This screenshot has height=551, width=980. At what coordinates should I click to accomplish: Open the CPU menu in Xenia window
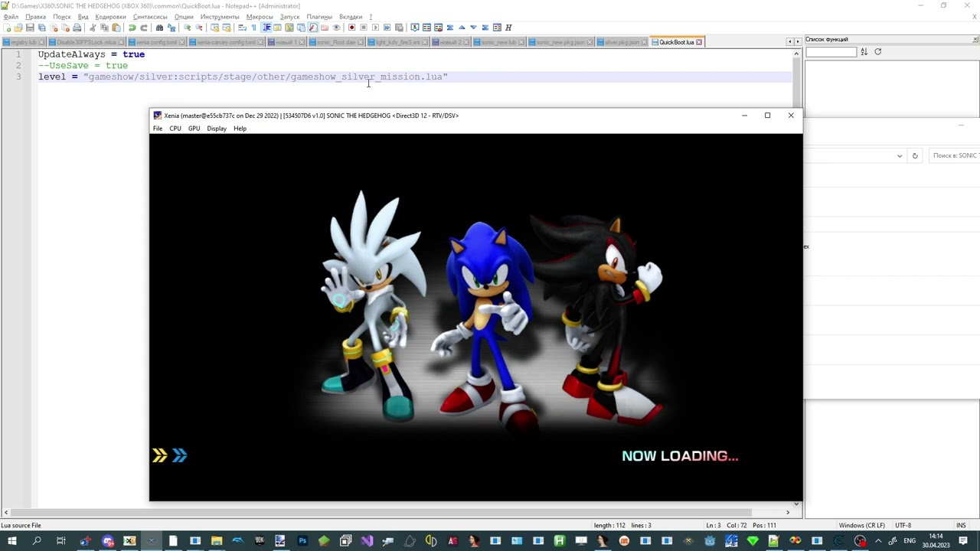175,129
